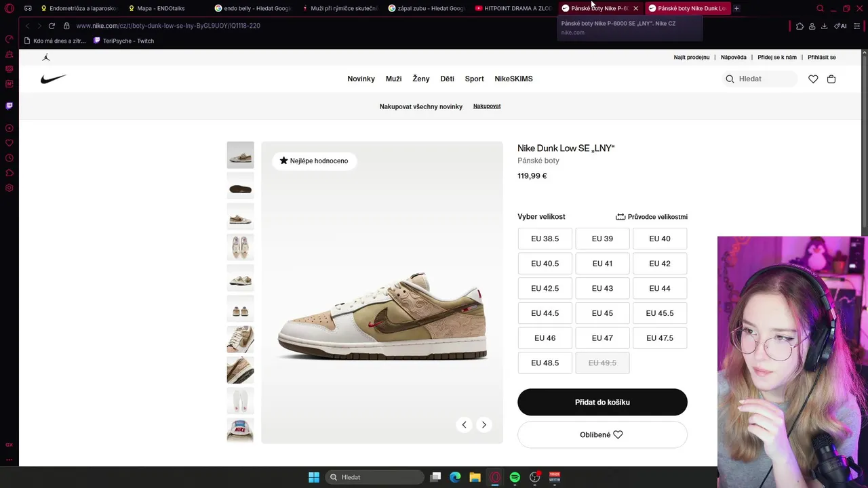Open Windows Start menu

(314, 477)
